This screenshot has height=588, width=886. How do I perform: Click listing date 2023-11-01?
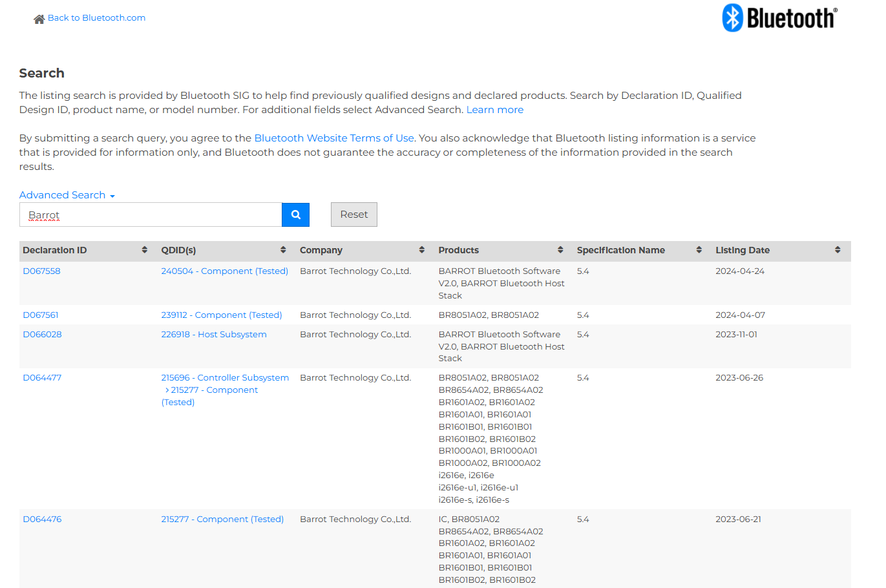click(736, 335)
